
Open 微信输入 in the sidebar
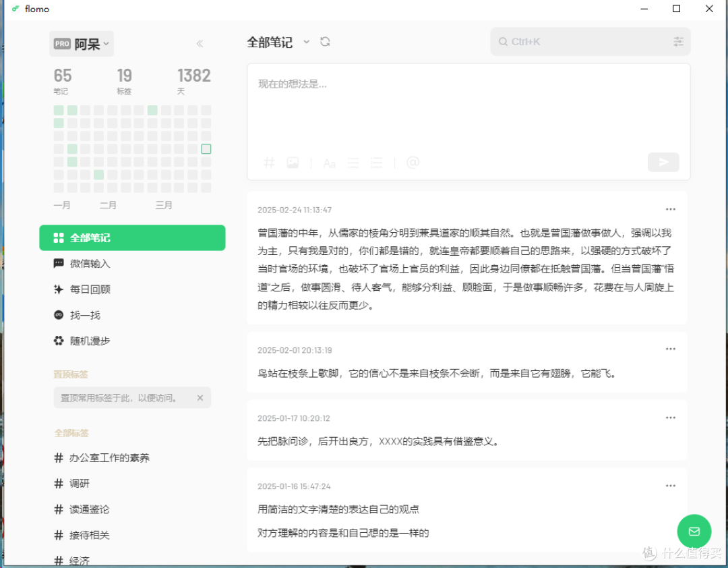132,264
